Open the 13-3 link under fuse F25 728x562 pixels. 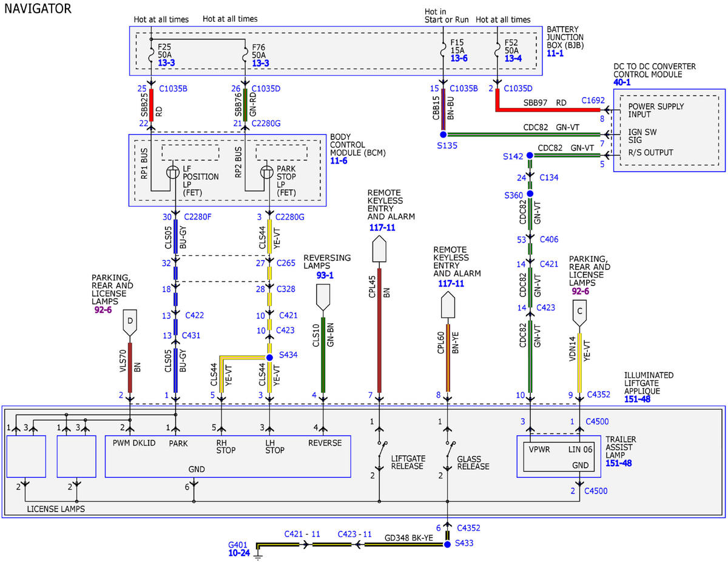tap(166, 63)
